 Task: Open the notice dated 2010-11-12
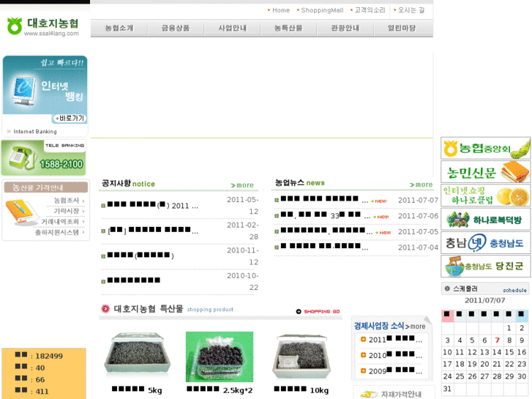[x=141, y=256]
